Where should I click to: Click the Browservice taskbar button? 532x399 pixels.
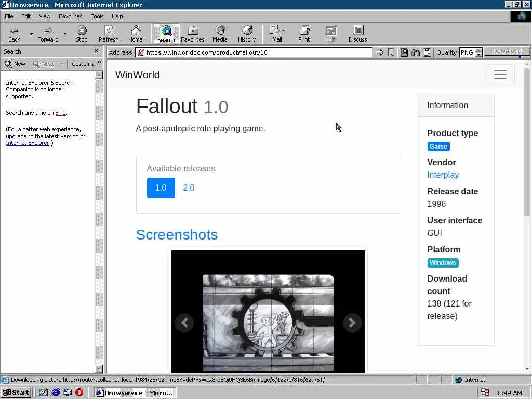tap(135, 393)
